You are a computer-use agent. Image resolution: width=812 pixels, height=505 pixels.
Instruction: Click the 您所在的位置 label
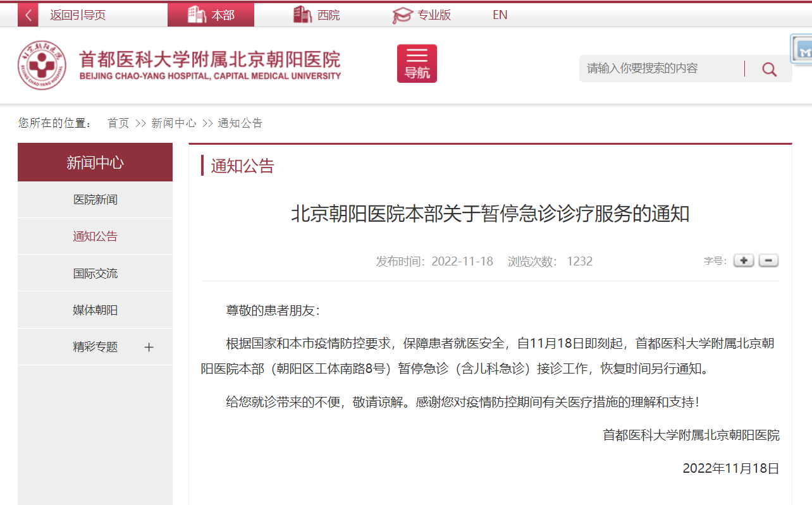pos(56,123)
